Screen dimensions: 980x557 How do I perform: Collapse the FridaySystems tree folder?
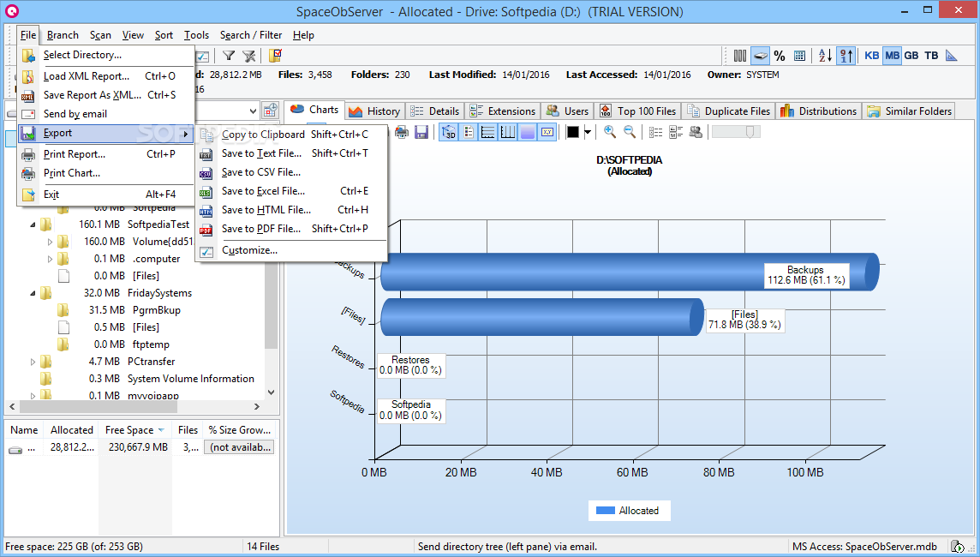33,293
